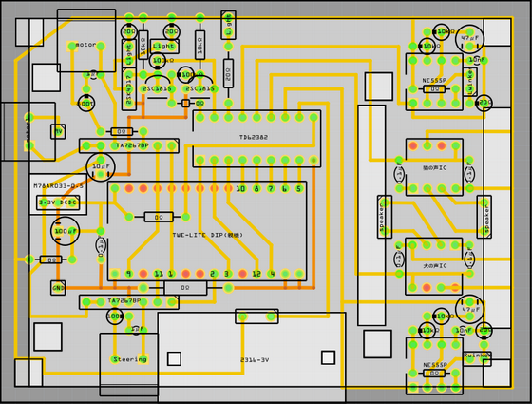The width and height of the screenshot is (532, 404).
Task: Click the TWE-LITE DIP module label
Action: point(208,235)
